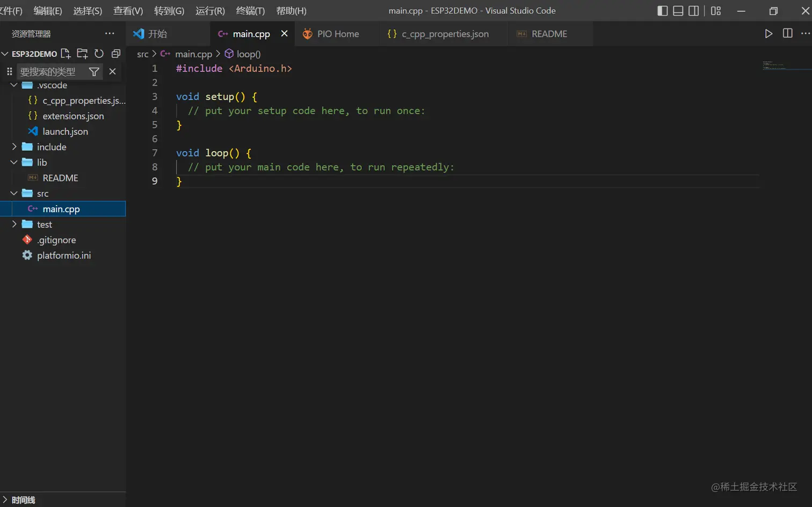The height and width of the screenshot is (507, 812).
Task: Toggle secondary sidebar layout icon in title bar
Action: [x=693, y=11]
